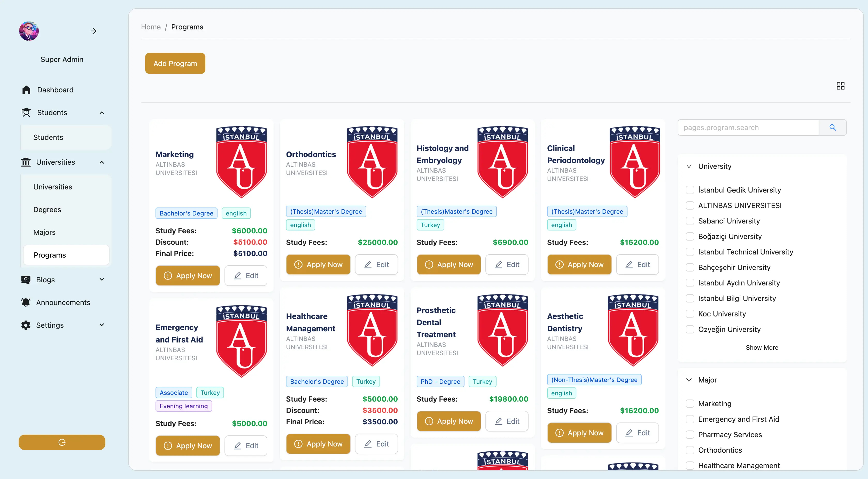Image resolution: width=868 pixels, height=479 pixels.
Task: Focus the program search input field
Action: point(748,127)
